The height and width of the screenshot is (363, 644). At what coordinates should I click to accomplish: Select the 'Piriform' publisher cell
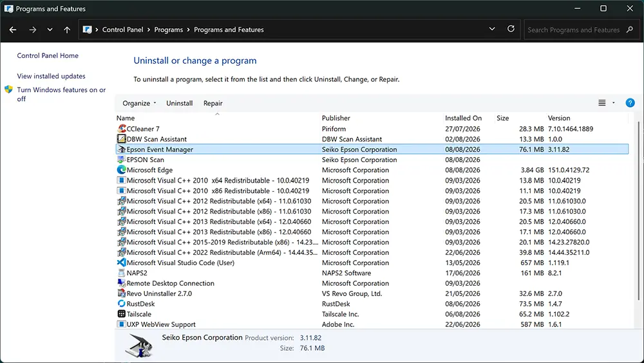pyautogui.click(x=334, y=129)
